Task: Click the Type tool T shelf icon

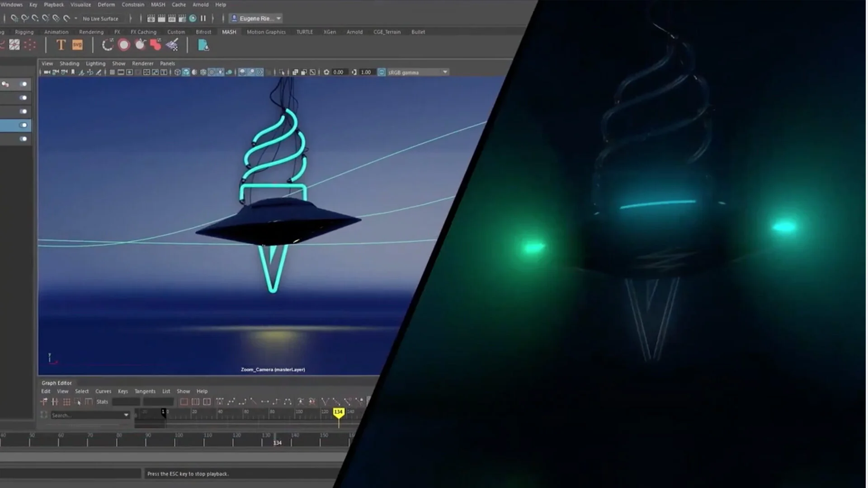Action: pyautogui.click(x=61, y=45)
